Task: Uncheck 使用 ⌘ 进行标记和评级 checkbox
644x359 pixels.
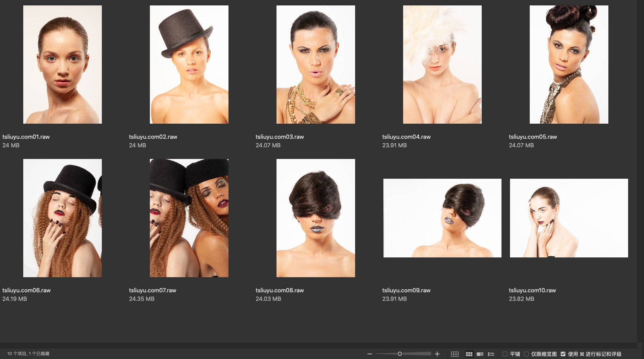Action: coord(563,354)
